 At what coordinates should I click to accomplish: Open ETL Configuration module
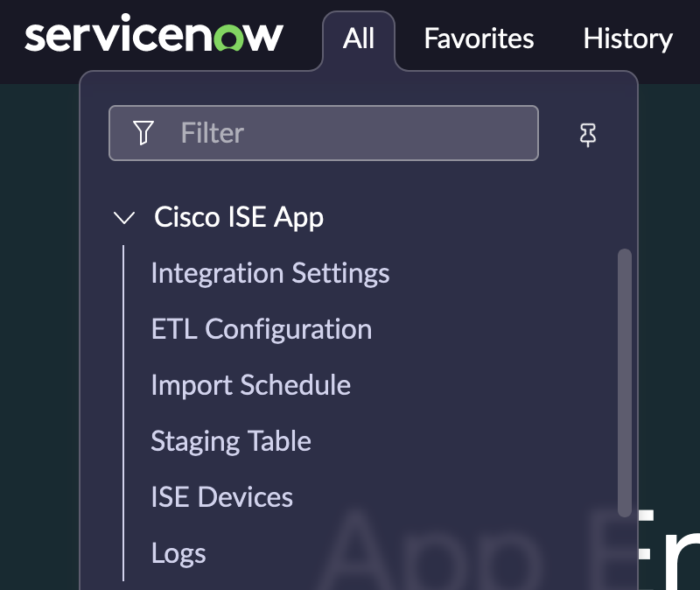262,330
